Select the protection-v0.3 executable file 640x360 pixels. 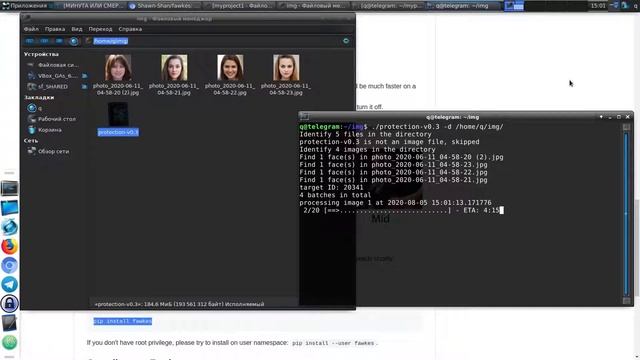pyautogui.click(x=118, y=119)
